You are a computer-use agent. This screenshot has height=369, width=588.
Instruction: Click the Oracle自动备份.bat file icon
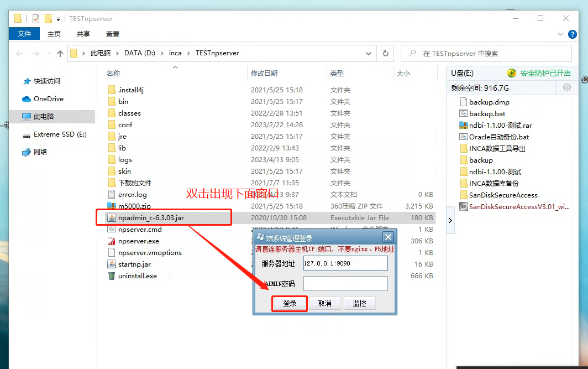pos(464,137)
